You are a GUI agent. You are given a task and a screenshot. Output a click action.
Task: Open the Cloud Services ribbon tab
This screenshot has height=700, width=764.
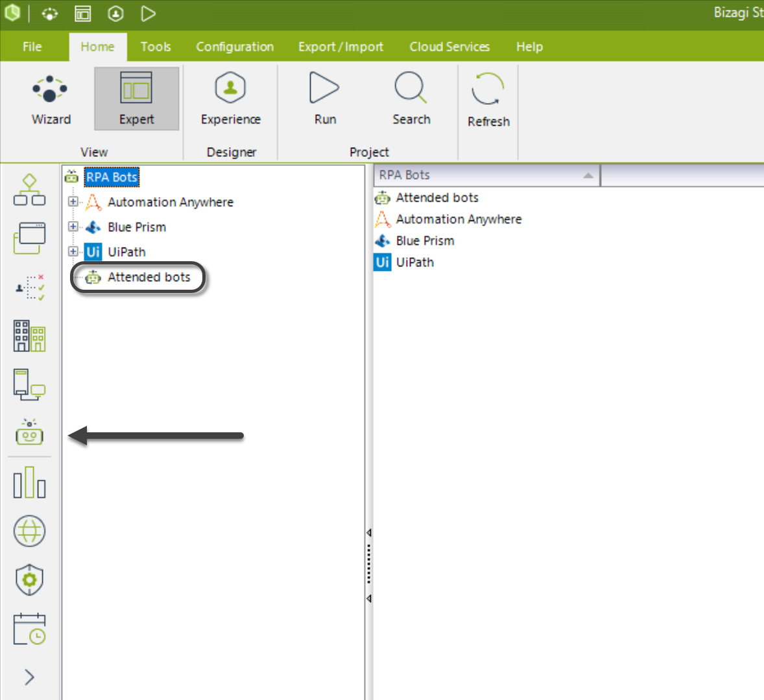point(449,47)
